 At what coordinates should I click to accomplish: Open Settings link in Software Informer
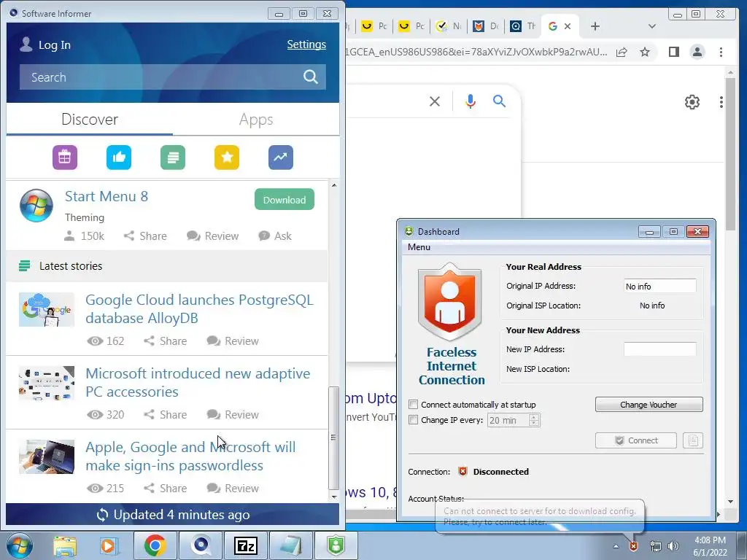pos(306,44)
